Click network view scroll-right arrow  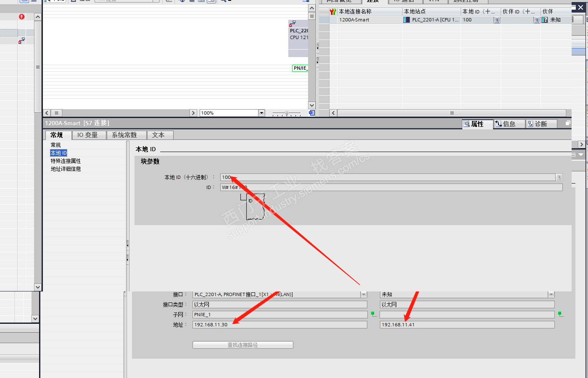193,113
